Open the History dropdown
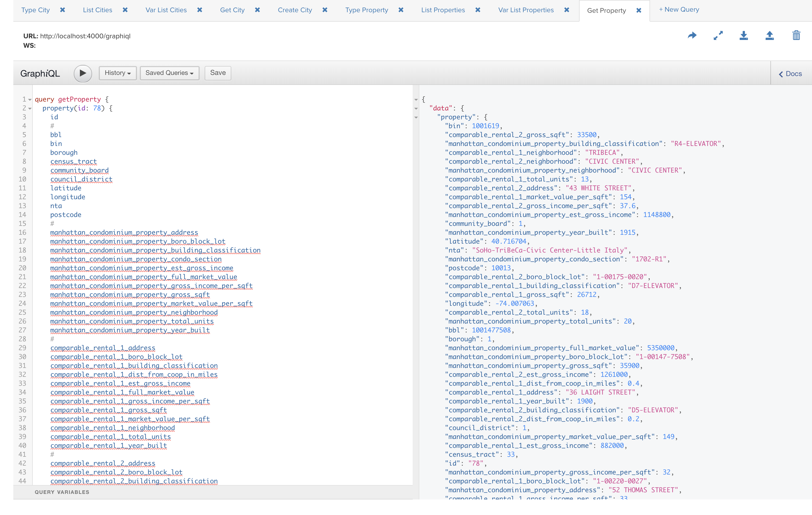Viewport: 812px width, 515px height. (x=118, y=73)
